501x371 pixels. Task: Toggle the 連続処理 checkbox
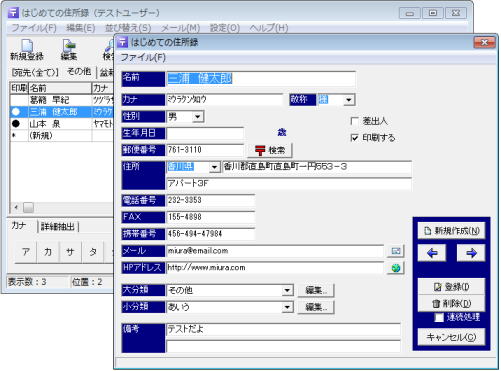pyautogui.click(x=439, y=317)
